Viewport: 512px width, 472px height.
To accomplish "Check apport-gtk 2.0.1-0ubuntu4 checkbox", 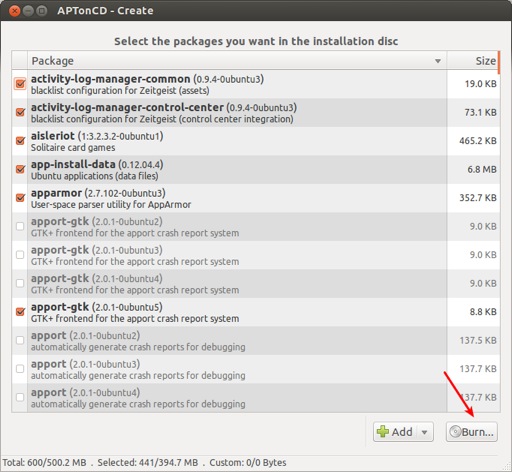I will pyautogui.click(x=20, y=283).
